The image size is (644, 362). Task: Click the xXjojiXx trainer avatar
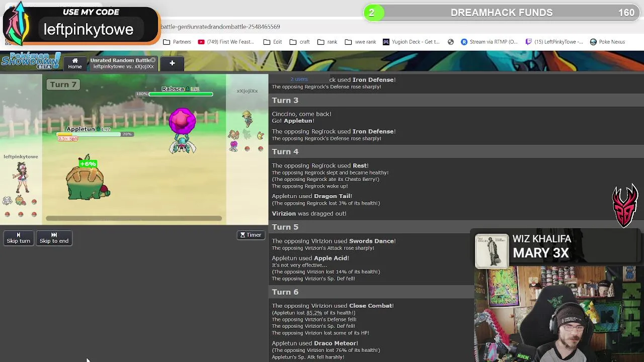247,119
